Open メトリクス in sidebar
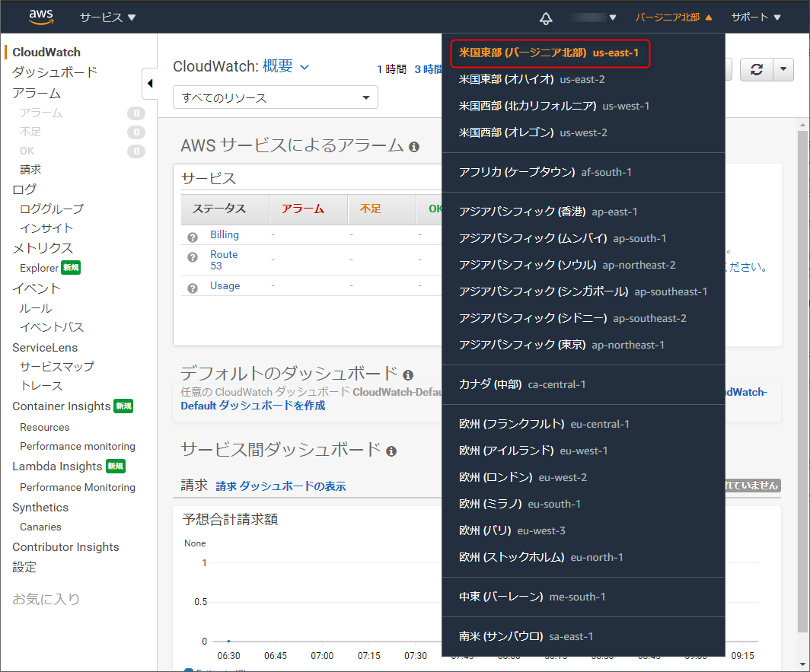The image size is (810, 672). 43,248
